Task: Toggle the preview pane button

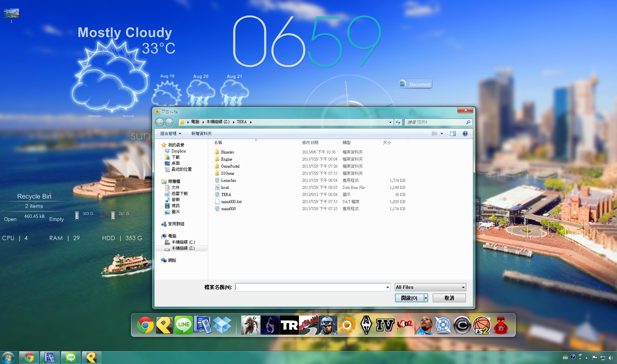Action: pos(453,134)
